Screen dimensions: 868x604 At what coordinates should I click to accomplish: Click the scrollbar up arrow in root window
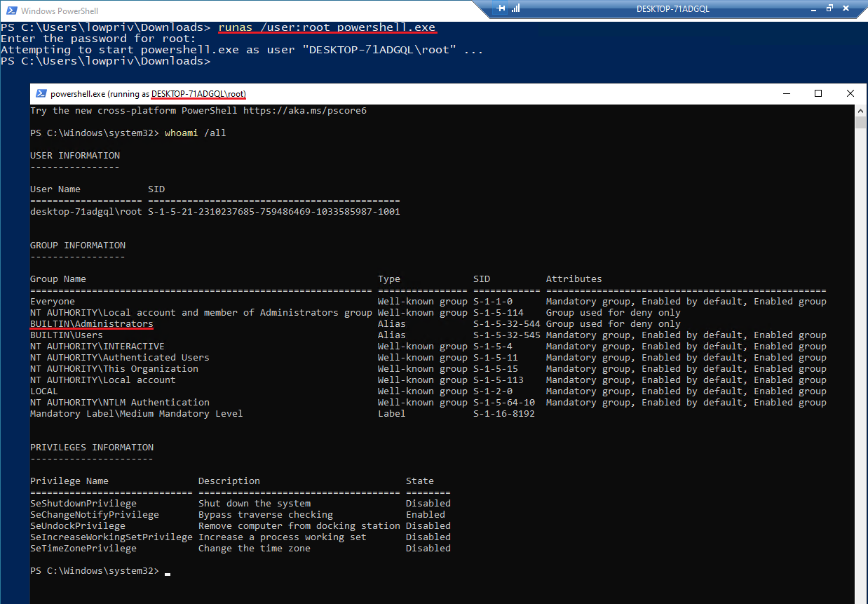coord(861,110)
